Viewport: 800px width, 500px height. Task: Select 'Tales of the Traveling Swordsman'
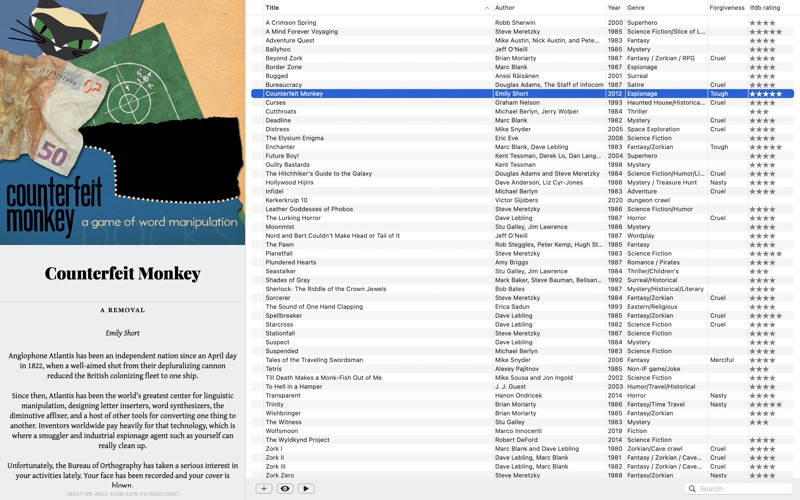coord(522,360)
